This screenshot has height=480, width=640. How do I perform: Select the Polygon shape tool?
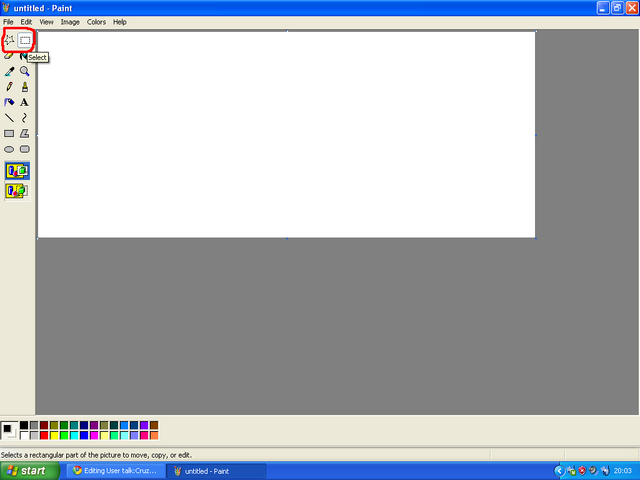25,133
